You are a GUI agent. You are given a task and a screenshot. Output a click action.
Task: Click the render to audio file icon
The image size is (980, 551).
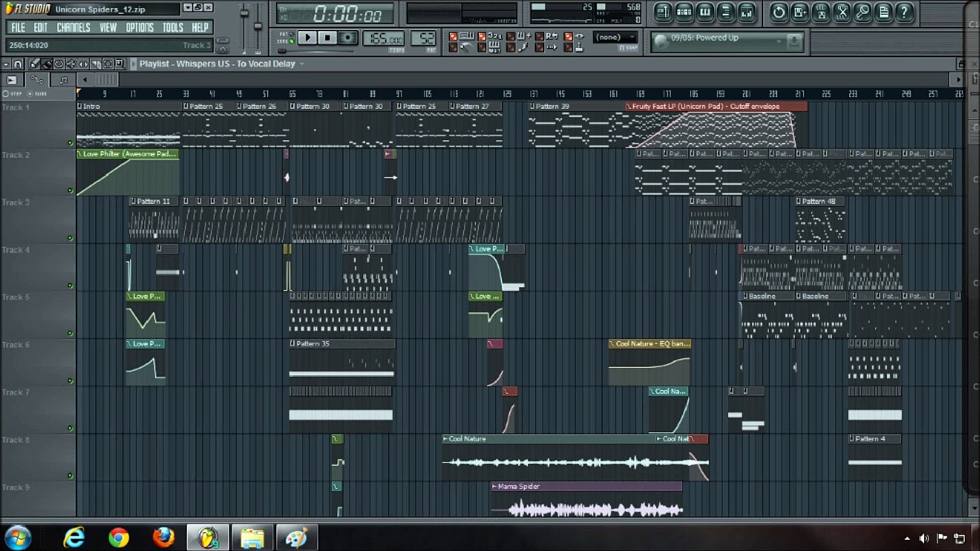click(821, 12)
